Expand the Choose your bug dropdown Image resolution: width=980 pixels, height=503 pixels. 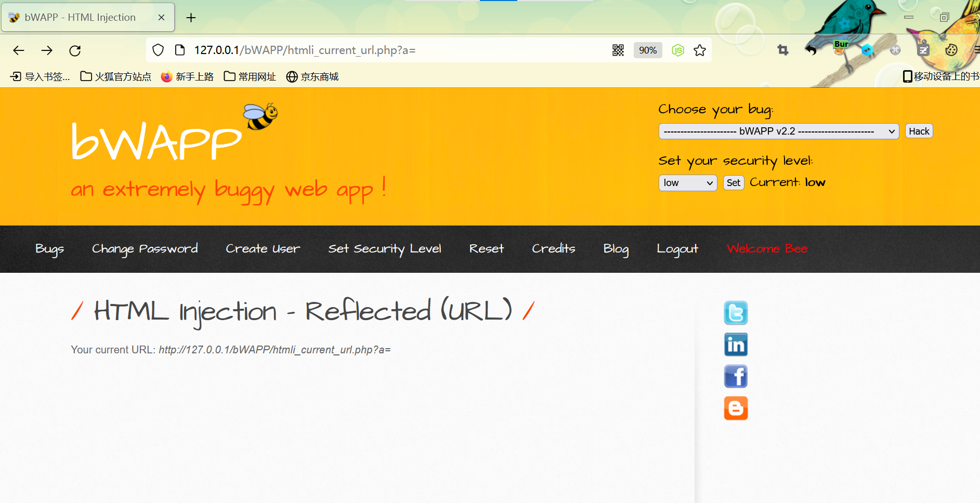point(779,131)
